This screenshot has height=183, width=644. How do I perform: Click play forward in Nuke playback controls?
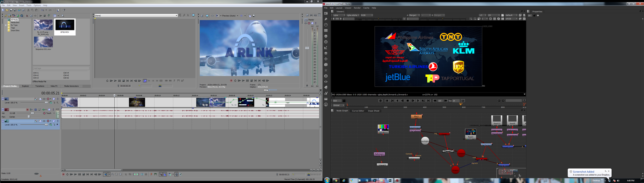point(418,101)
